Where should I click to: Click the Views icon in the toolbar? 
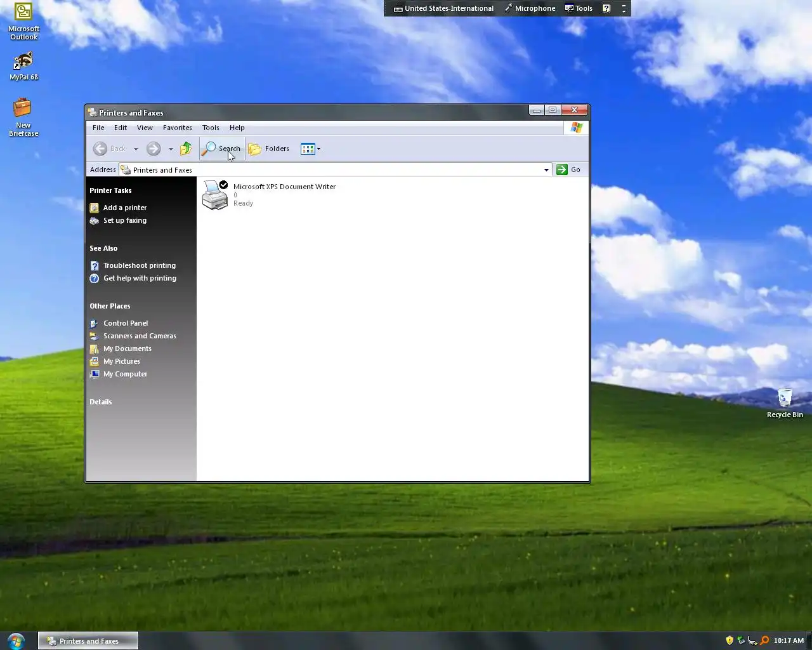(x=308, y=149)
